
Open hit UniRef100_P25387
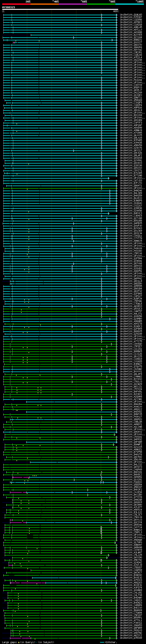131,17
